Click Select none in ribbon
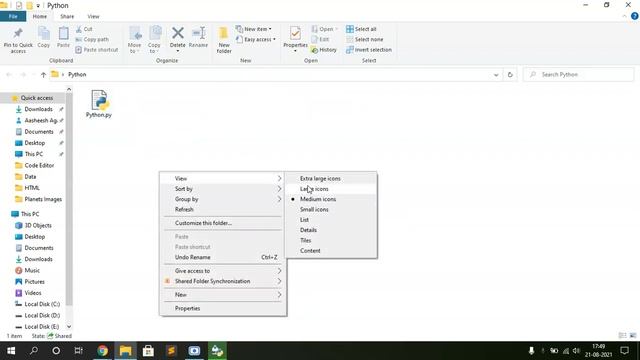640x360 pixels. pos(364,40)
